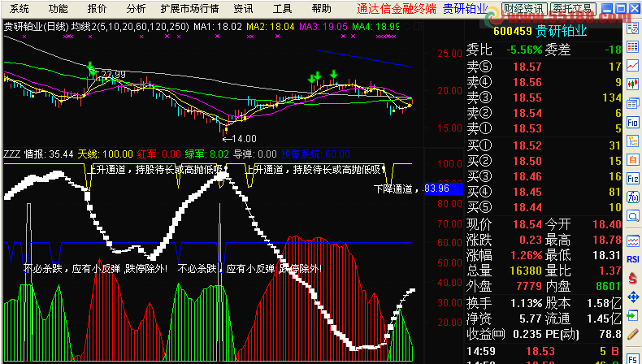Click the blue 贵研铂业 title text in the top bar
Viewport: 642px width, 364px height.
coord(466,8)
